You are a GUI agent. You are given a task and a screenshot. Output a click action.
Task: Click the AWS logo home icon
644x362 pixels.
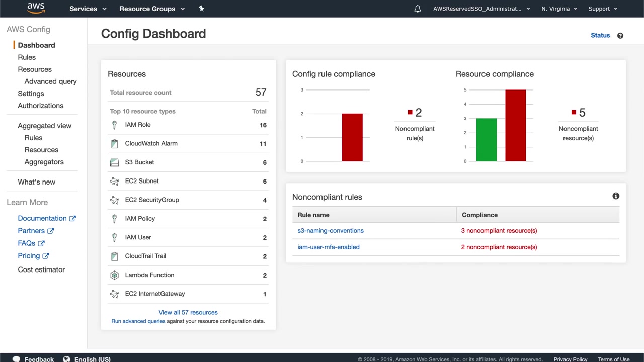(36, 8)
